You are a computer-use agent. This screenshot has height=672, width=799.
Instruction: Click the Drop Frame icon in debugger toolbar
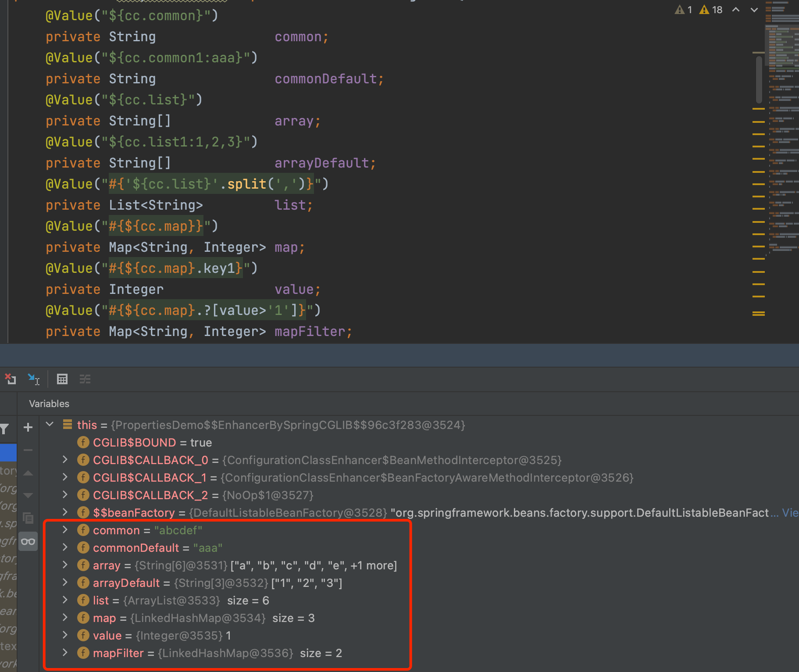10,379
